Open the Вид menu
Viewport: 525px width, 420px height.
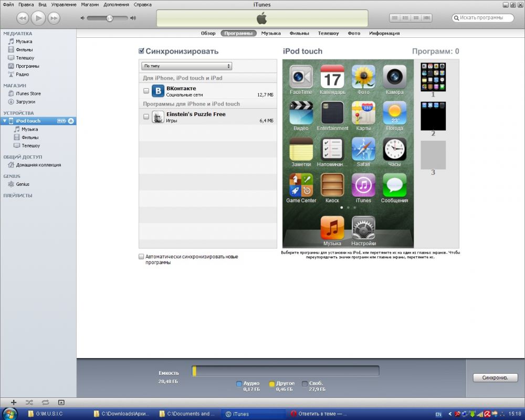click(42, 5)
